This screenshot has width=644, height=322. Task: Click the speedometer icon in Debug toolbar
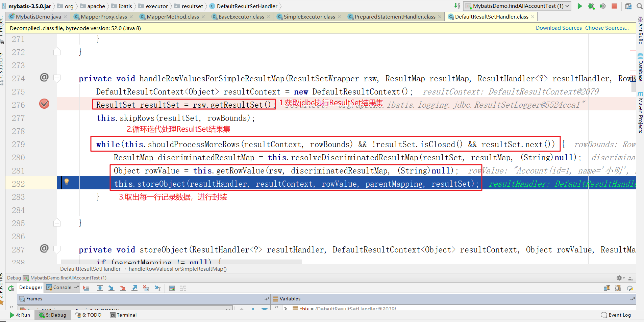630,288
